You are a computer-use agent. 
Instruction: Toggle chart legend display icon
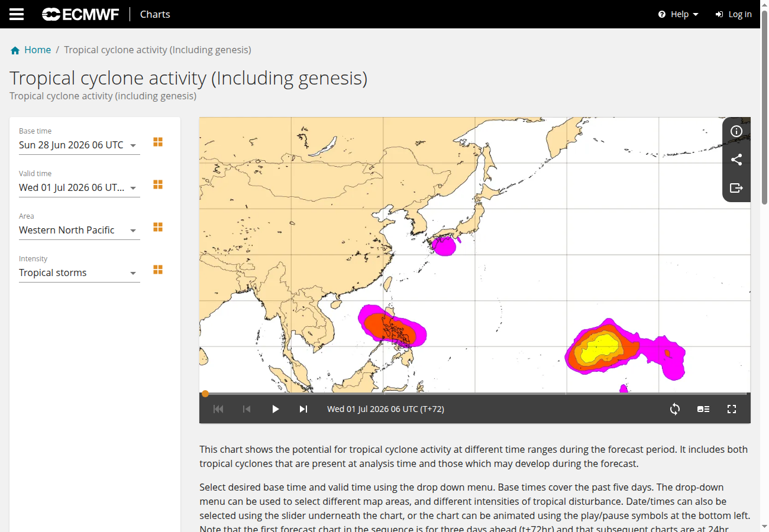pyautogui.click(x=703, y=409)
